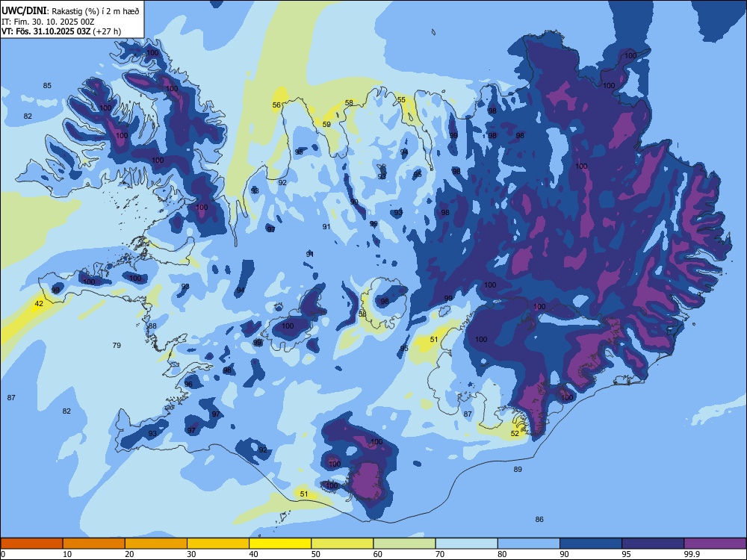The width and height of the screenshot is (747, 560).
Task: Click the indigo 95–99.9 legend swatch
Action: [x=653, y=544]
